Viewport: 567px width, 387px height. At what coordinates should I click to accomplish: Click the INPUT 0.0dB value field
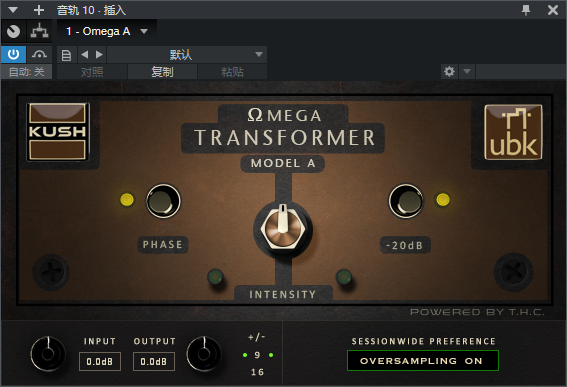click(x=100, y=361)
